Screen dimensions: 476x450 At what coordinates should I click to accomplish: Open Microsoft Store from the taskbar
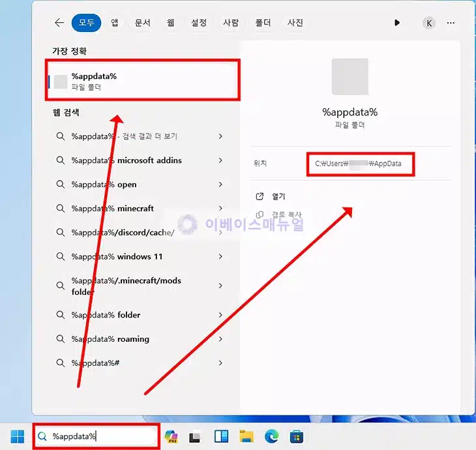[295, 436]
